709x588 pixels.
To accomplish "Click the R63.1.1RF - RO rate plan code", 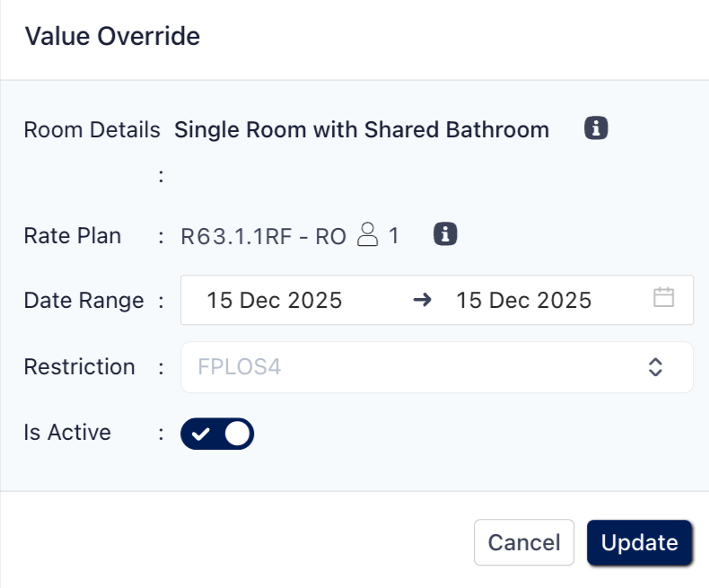I will tap(263, 236).
